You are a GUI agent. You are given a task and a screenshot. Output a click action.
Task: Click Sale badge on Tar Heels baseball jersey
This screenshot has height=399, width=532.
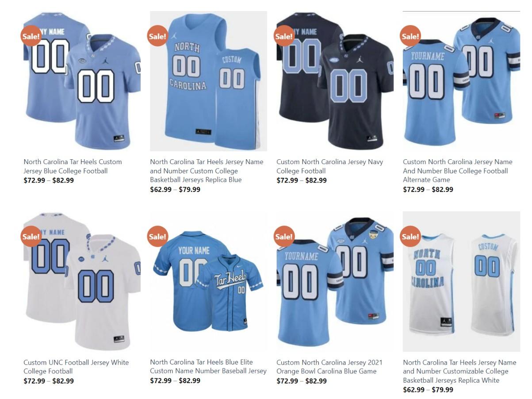point(157,237)
